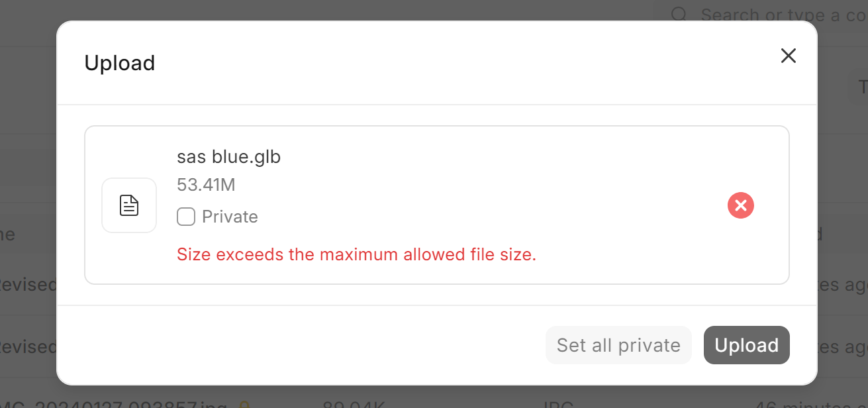Click the partially hidden Name column header
Screen dimensions: 868x408
[x=8, y=233]
